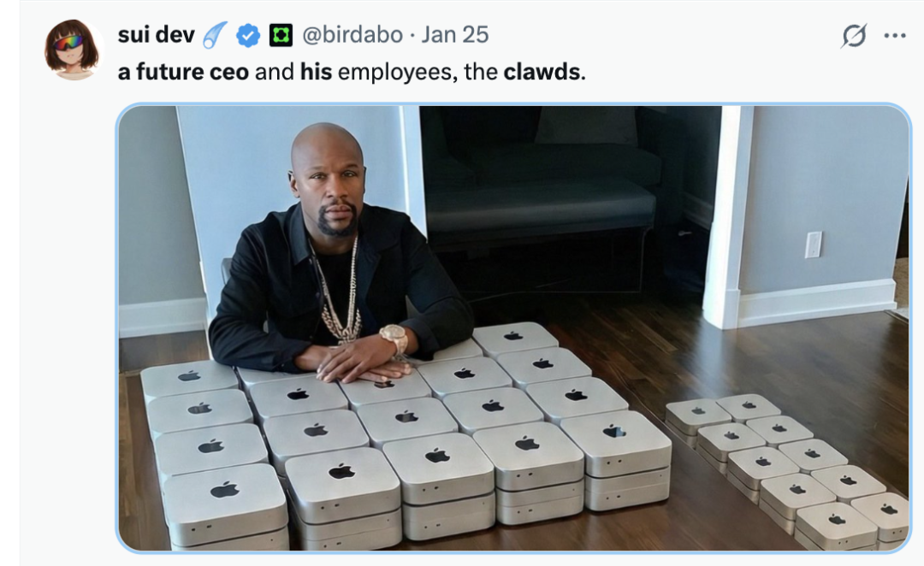This screenshot has width=924, height=566.
Task: Open sui dev's profile avatar
Action: pos(72,50)
